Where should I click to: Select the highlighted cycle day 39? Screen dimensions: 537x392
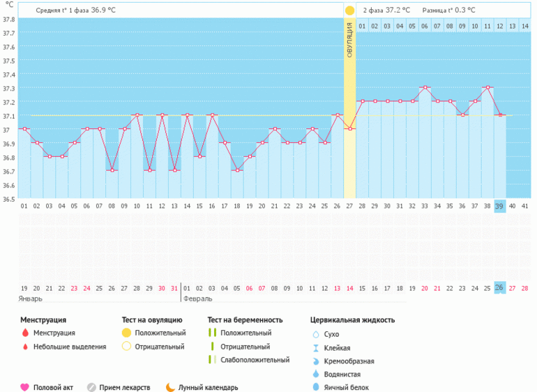pyautogui.click(x=499, y=206)
